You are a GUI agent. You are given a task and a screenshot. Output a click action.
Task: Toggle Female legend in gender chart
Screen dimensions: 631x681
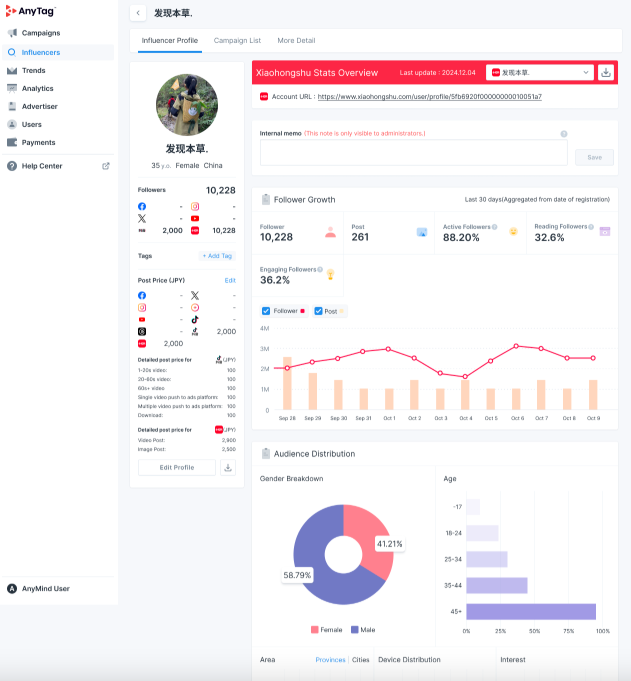point(315,629)
